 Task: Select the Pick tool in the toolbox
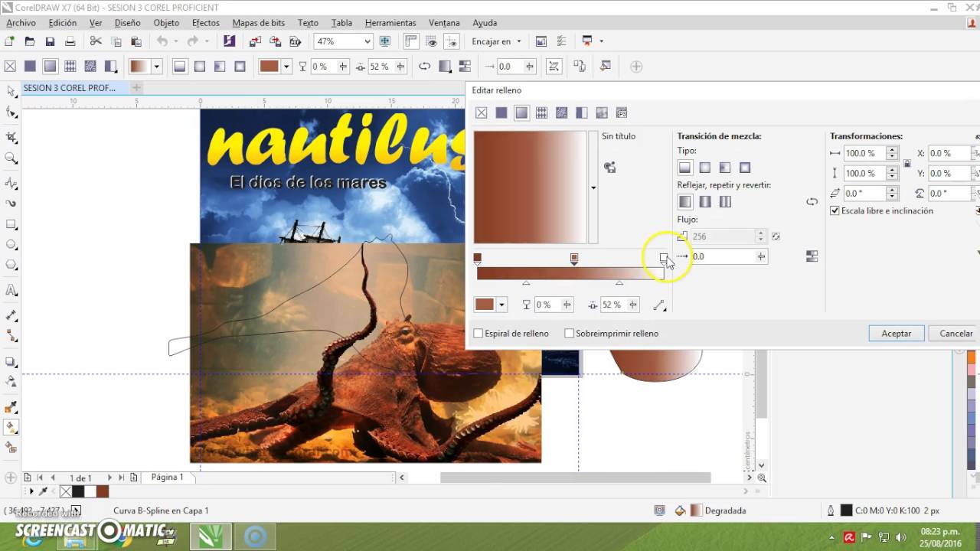coord(11,92)
